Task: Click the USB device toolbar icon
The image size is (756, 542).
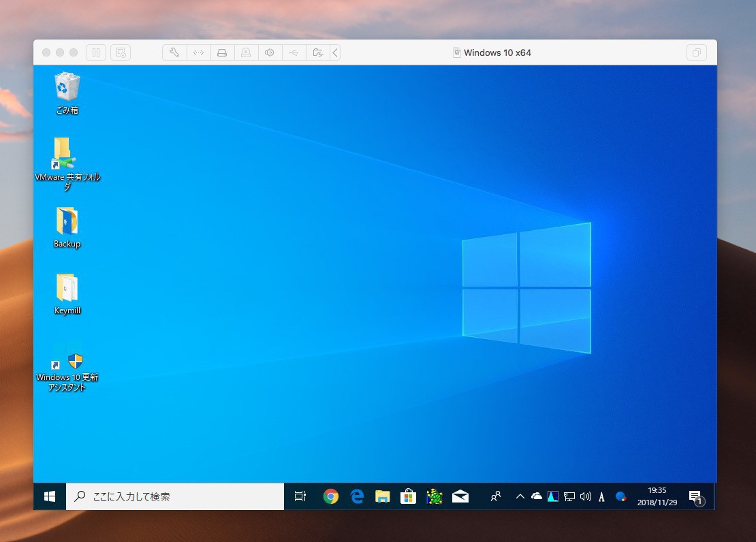Action: [x=294, y=52]
